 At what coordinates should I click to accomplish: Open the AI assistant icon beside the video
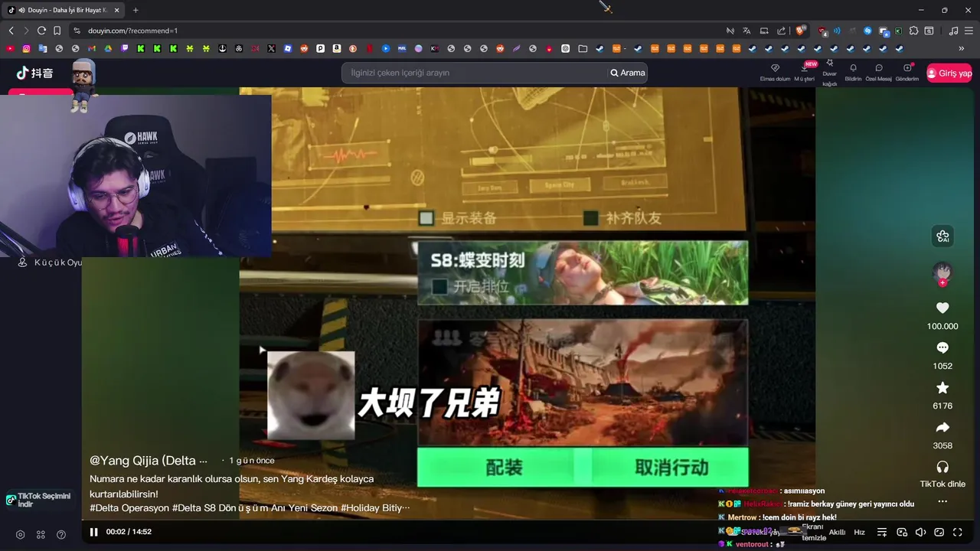click(942, 236)
